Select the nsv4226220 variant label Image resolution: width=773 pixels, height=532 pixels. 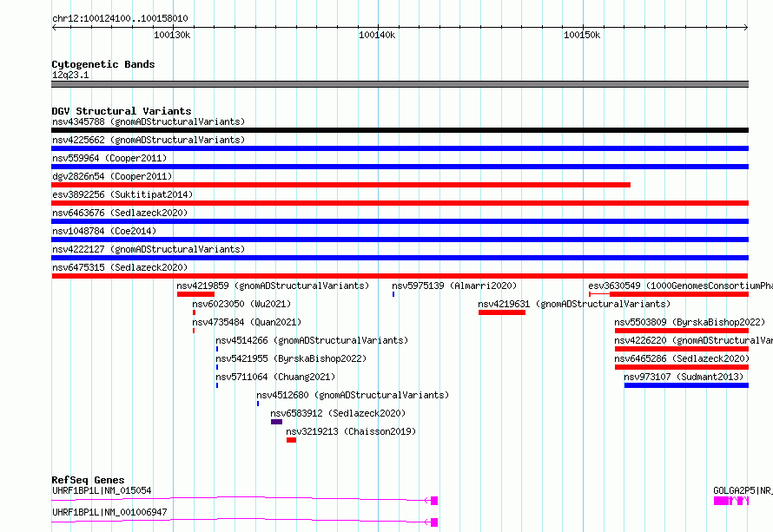694,340
